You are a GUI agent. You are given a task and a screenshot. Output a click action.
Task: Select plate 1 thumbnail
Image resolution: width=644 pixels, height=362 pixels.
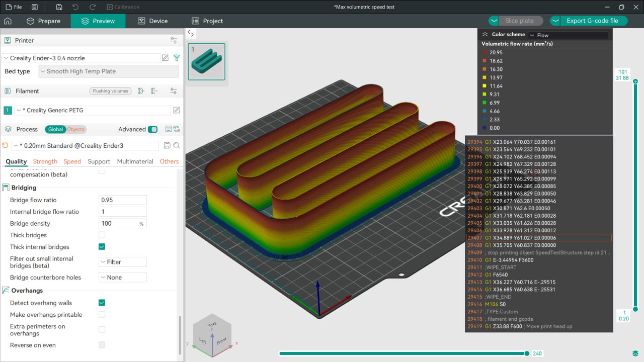[207, 62]
